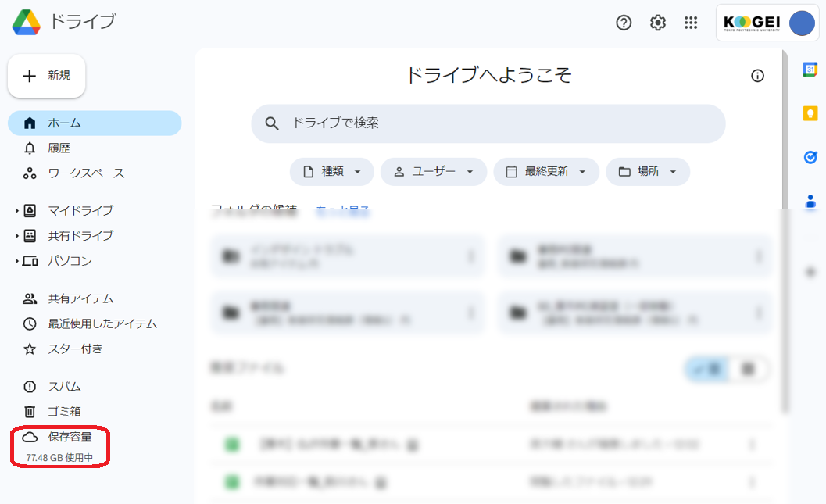The width and height of the screenshot is (826, 504).
Task: Click the blue account avatar
Action: (x=802, y=23)
